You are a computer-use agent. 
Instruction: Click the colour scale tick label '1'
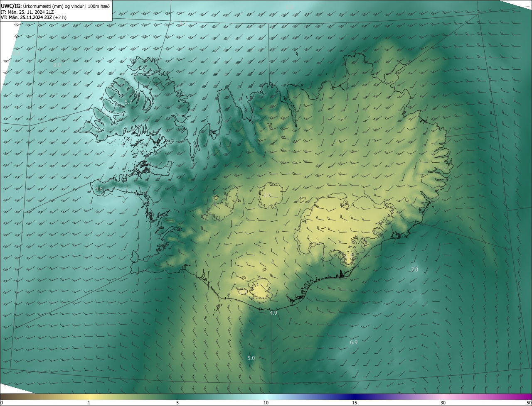pyautogui.click(x=89, y=403)
